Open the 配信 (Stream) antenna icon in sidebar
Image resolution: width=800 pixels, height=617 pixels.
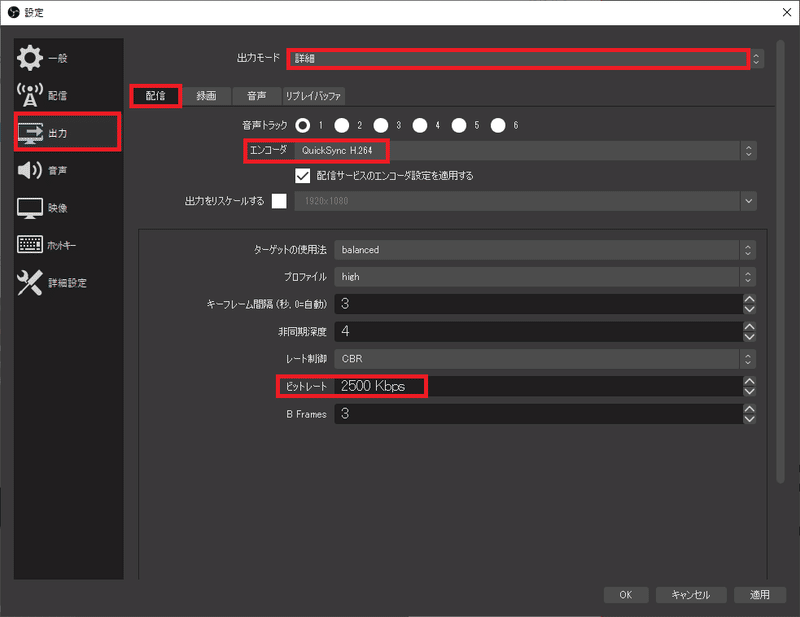[x=30, y=95]
